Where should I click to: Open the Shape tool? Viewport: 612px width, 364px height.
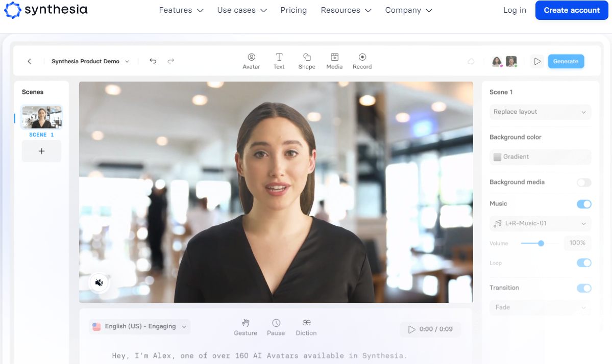point(307,58)
